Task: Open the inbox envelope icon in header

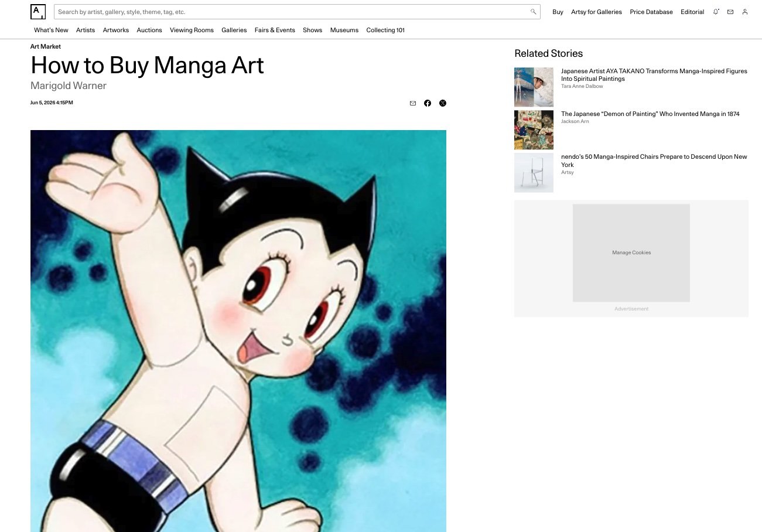Action: point(730,12)
